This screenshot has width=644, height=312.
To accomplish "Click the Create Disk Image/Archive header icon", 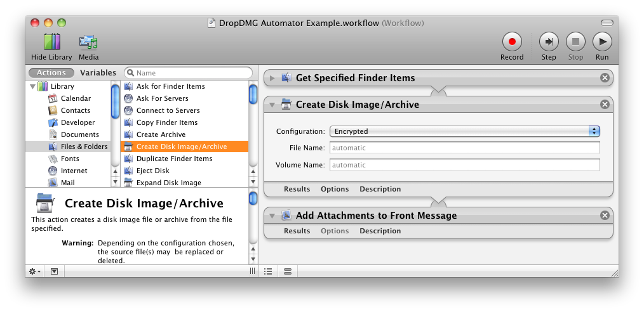I will (x=286, y=104).
